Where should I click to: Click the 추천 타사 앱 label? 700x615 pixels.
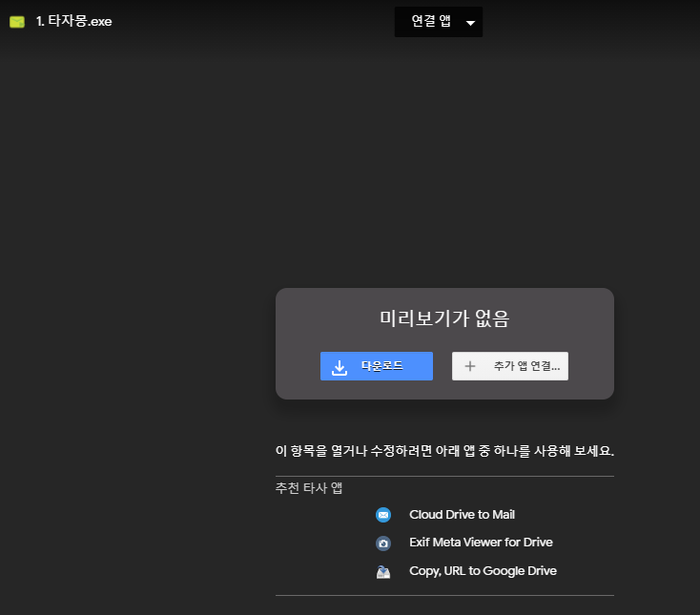(309, 488)
